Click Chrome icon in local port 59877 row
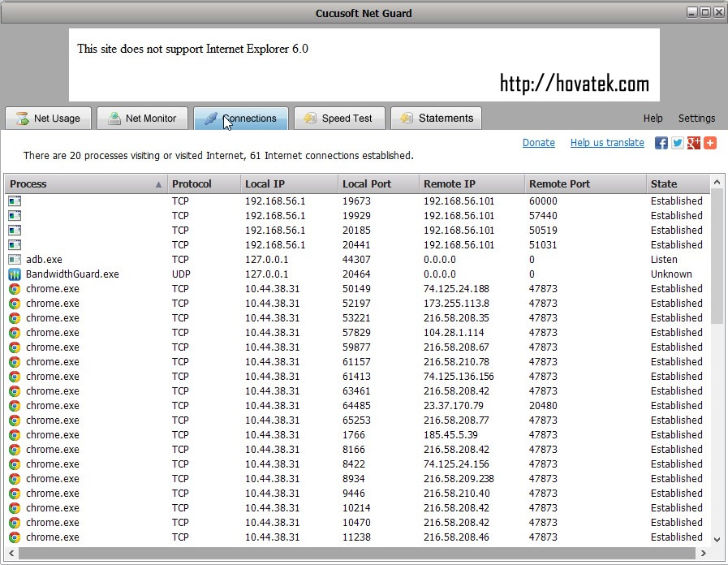This screenshot has width=728, height=565. pyautogui.click(x=15, y=347)
